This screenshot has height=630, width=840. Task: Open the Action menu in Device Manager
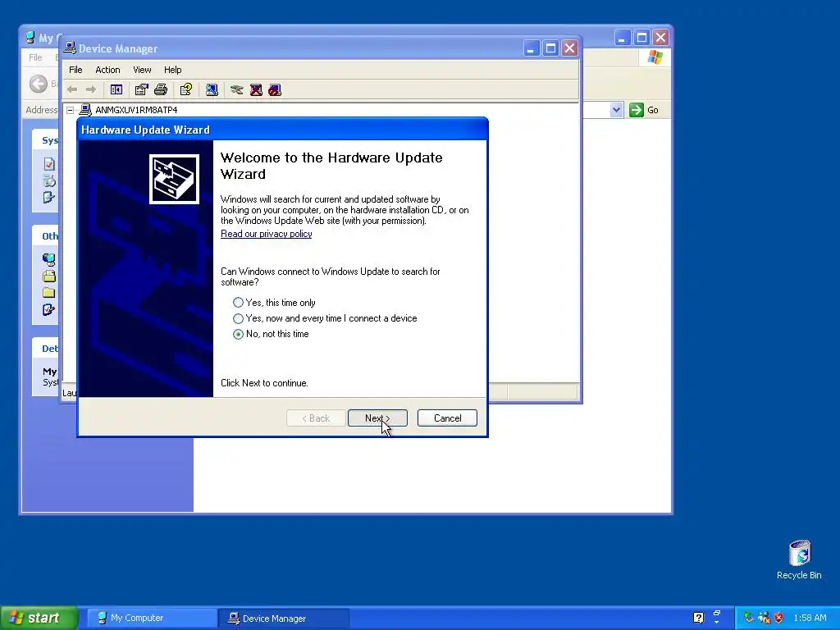107,70
